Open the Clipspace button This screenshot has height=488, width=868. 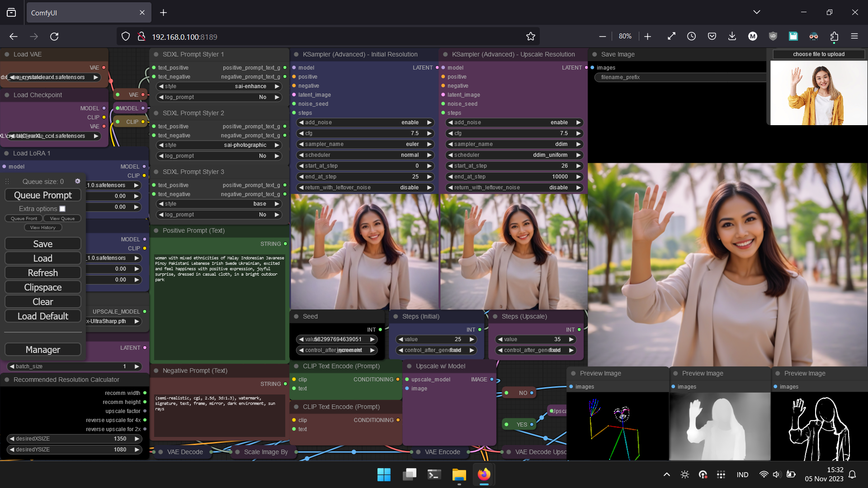[x=43, y=287]
